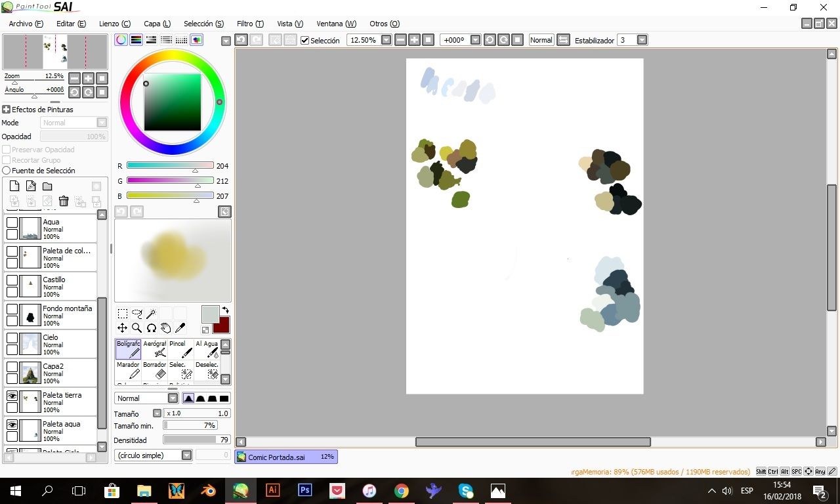840x504 pixels.
Task: Open the Filtro menu
Action: point(250,24)
